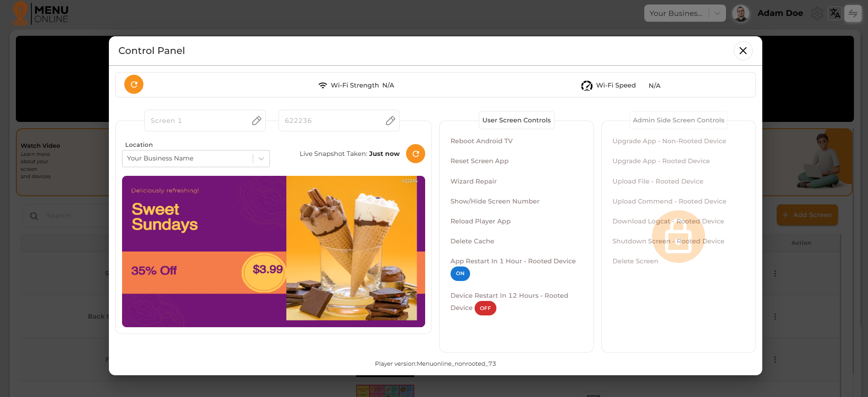Click pencil icon to edit Screen 1 name
The width and height of the screenshot is (868, 397).
[x=256, y=121]
